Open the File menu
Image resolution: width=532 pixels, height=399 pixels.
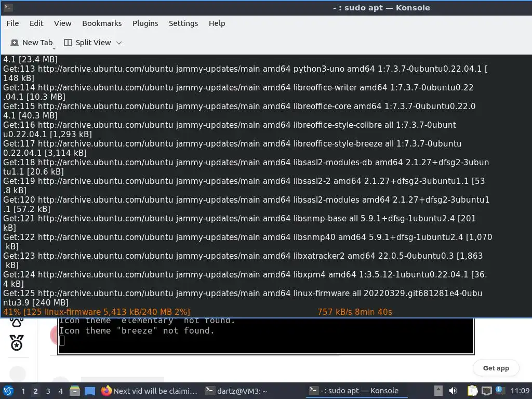[x=12, y=23]
